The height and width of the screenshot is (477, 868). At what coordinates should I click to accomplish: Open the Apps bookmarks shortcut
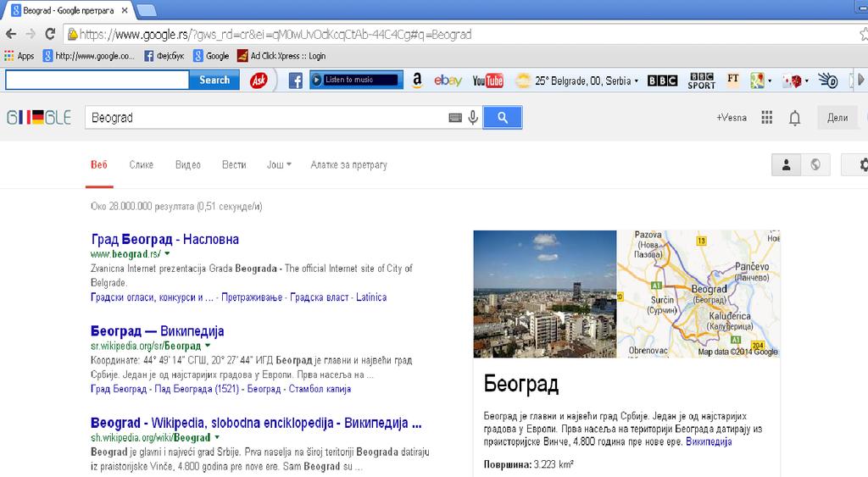click(19, 56)
